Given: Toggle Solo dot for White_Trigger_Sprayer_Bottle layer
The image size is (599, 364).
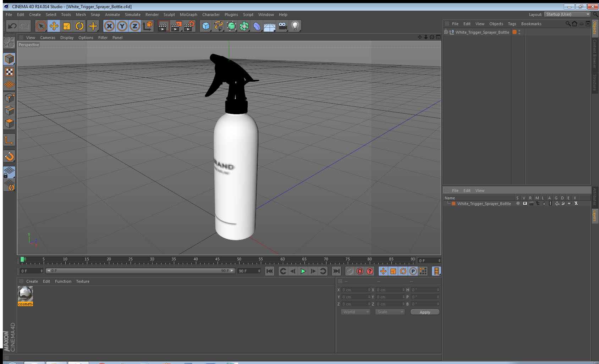Looking at the screenshot, I should (518, 204).
